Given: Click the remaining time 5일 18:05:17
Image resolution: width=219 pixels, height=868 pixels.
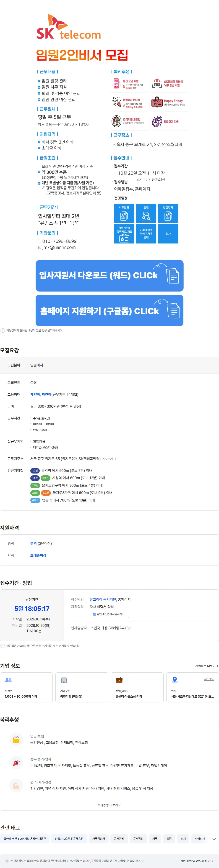Looking at the screenshot, I should tap(32, 609).
